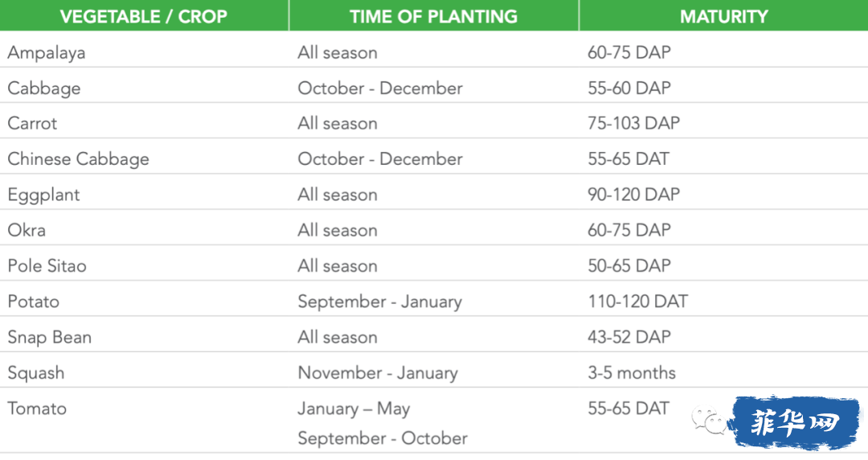Select Potato planting time September - January
The width and height of the screenshot is (868, 460).
point(379,302)
